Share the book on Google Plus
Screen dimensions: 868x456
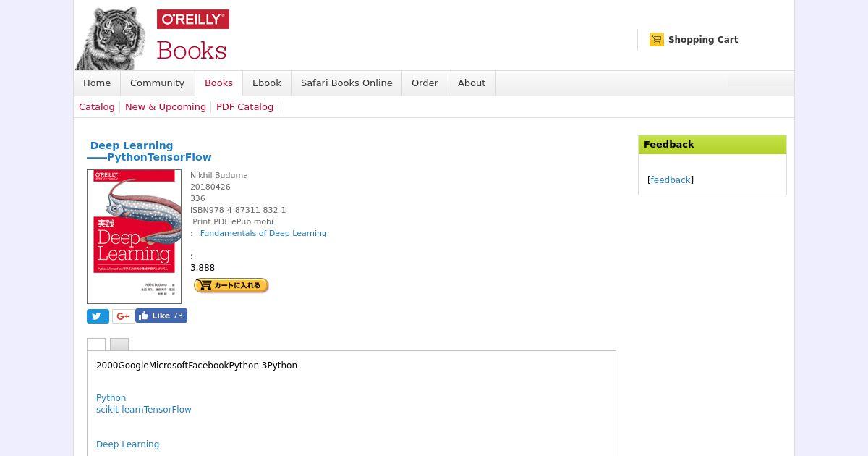coord(123,316)
